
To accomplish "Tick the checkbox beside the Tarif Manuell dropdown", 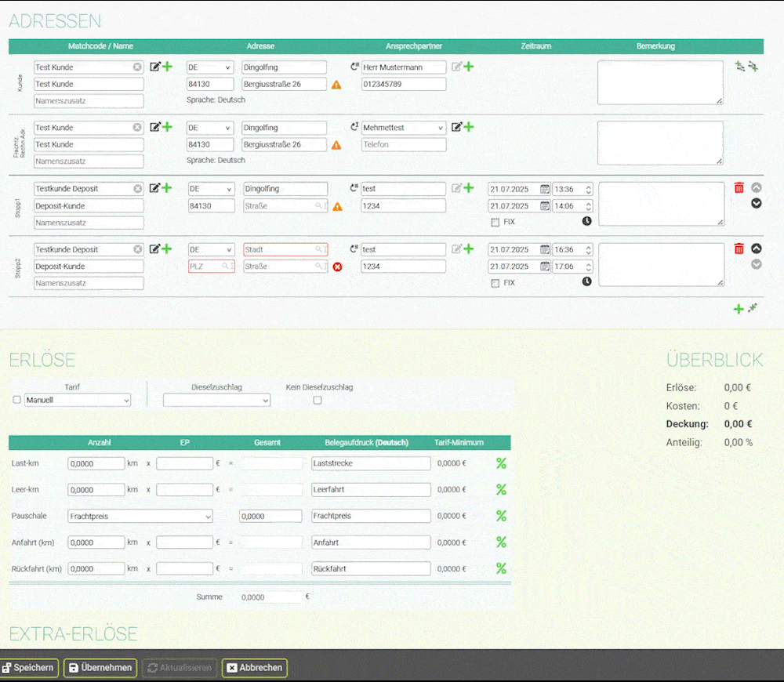I will tap(17, 400).
